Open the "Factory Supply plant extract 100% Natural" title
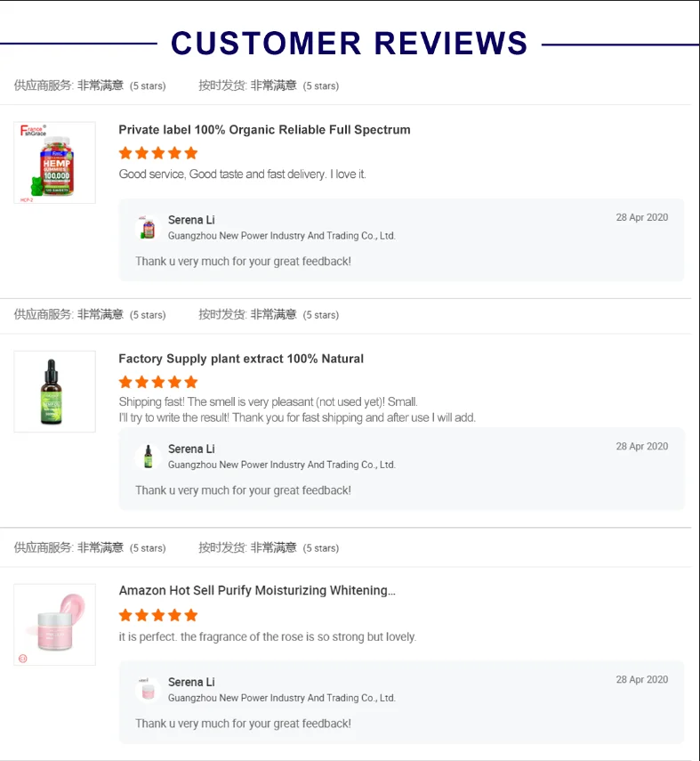700x761 pixels. point(241,359)
